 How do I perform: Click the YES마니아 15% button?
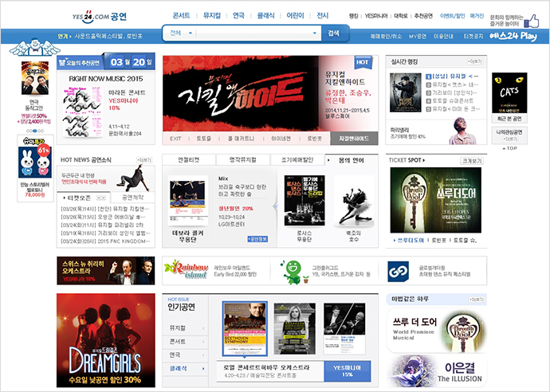coord(348,371)
